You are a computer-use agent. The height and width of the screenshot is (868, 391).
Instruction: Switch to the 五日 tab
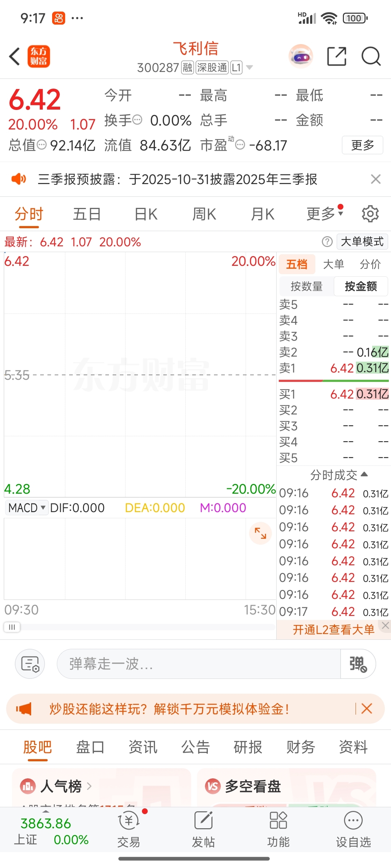coord(87,214)
